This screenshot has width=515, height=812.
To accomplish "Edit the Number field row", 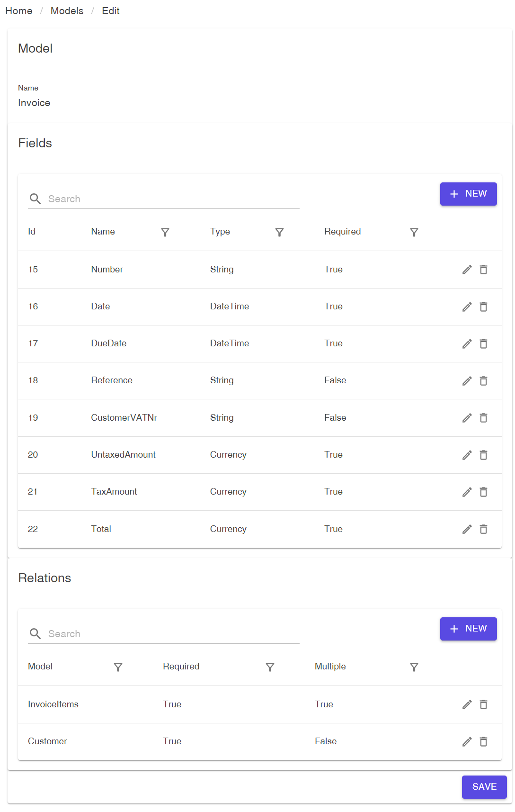I will 467,270.
